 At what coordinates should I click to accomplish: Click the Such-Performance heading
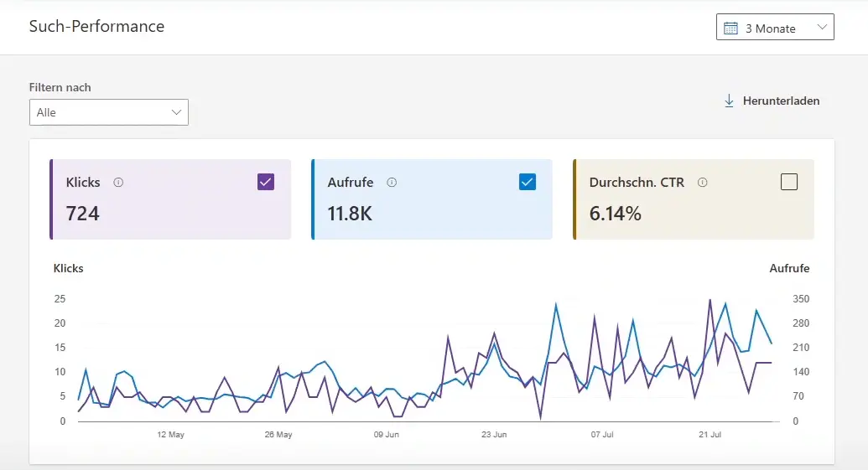[97, 26]
